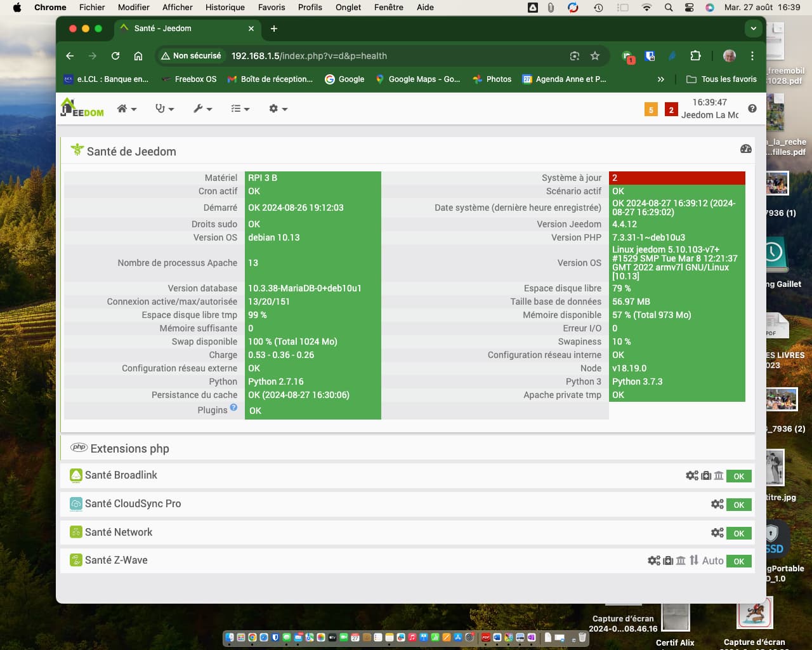The image size is (812, 650).
Task: Expand the stethoscope Analyse dropdown menu
Action: click(x=165, y=109)
